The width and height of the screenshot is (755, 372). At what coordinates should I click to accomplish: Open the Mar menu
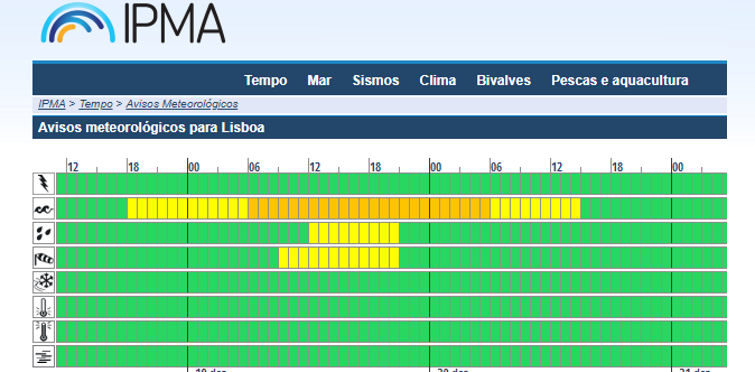click(319, 80)
